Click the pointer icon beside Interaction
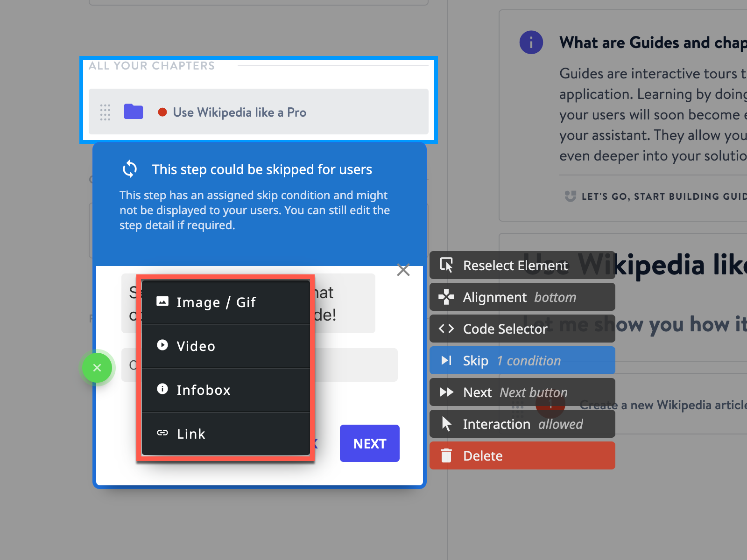 click(446, 424)
